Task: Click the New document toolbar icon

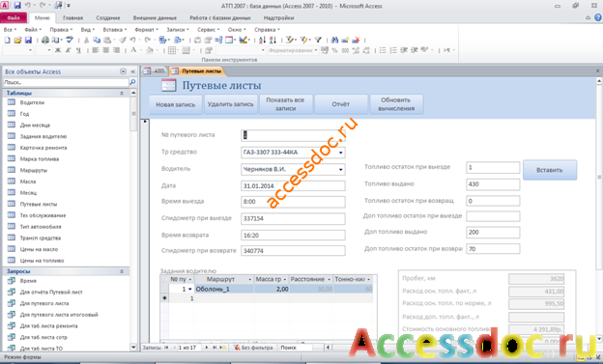Action: coord(8,40)
